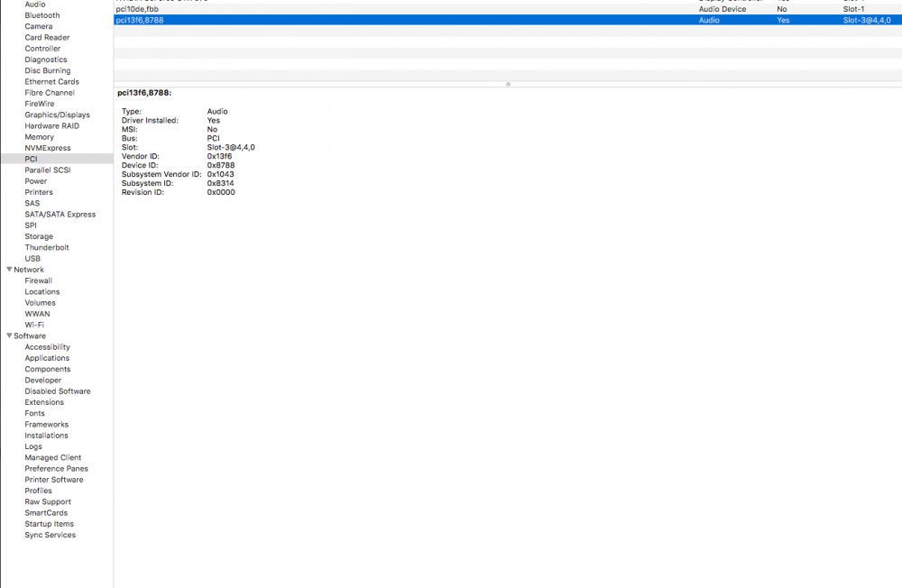Select Profiles in the sidebar
Screen dimensions: 902x588
click(x=39, y=491)
